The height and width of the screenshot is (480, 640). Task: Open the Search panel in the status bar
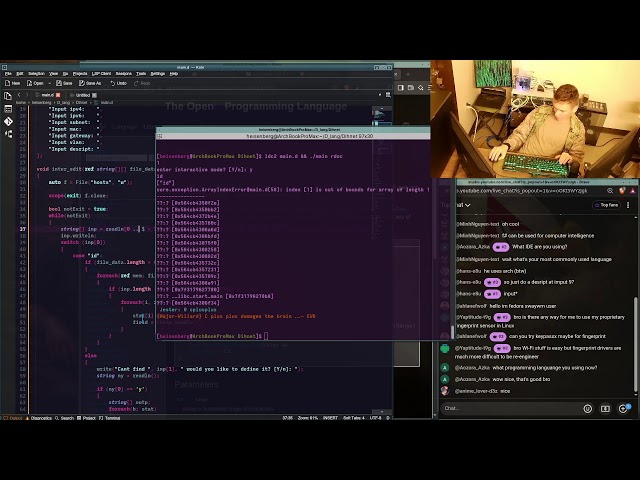(x=64, y=418)
